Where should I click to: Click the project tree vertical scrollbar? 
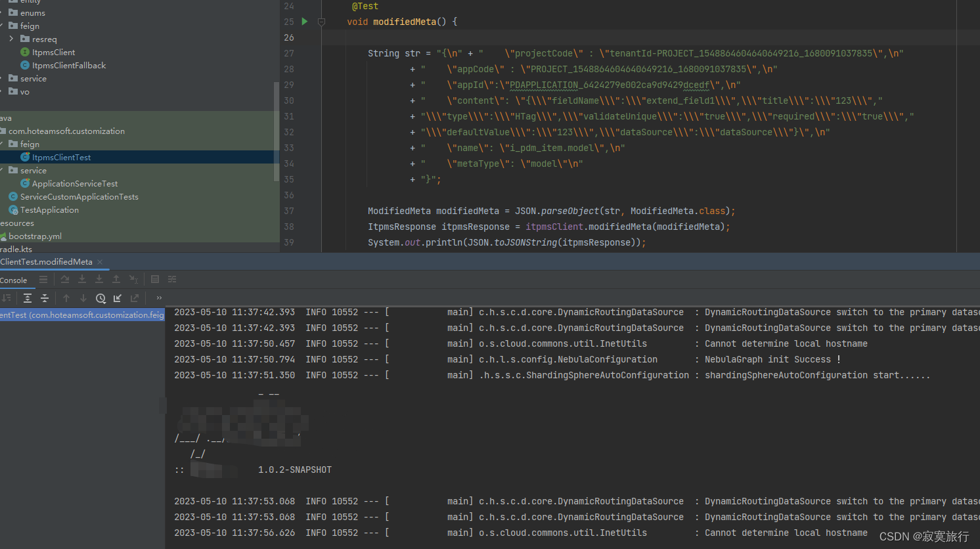[x=277, y=131]
